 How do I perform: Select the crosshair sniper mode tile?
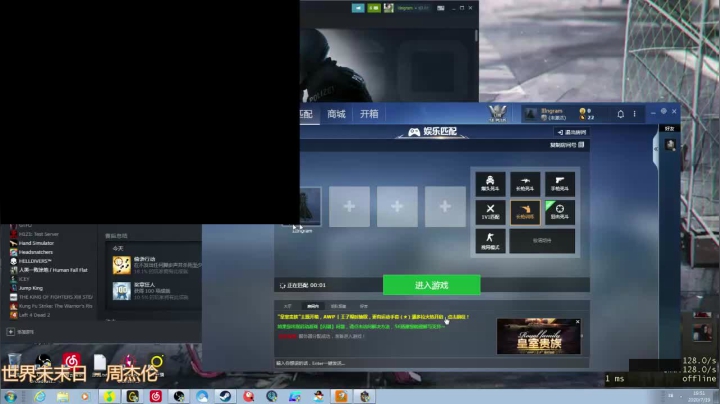[x=560, y=212]
